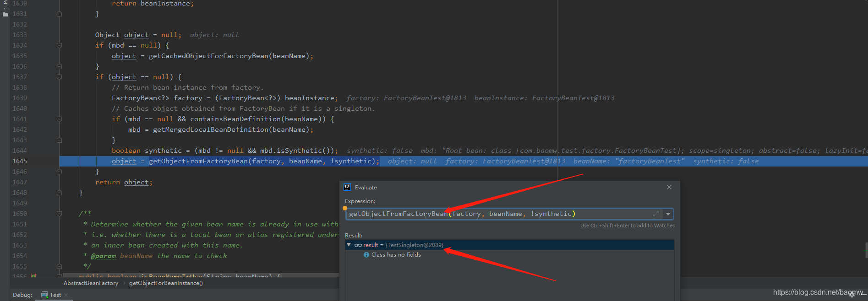Click the editor horizontal scrollbar

point(201,275)
